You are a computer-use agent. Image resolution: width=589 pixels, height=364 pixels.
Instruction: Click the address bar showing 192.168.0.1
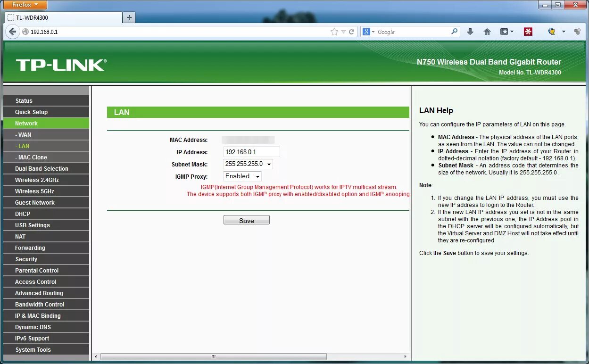click(179, 32)
